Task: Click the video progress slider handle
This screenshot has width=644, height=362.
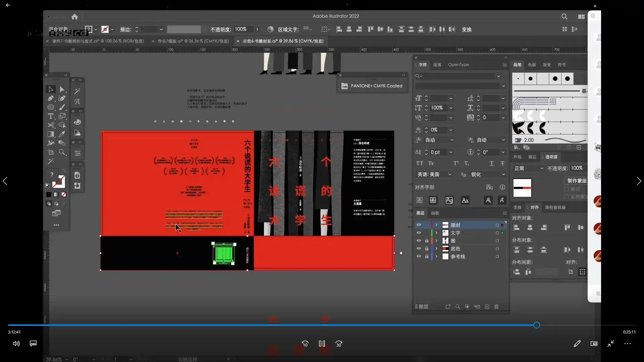Action: click(x=537, y=325)
